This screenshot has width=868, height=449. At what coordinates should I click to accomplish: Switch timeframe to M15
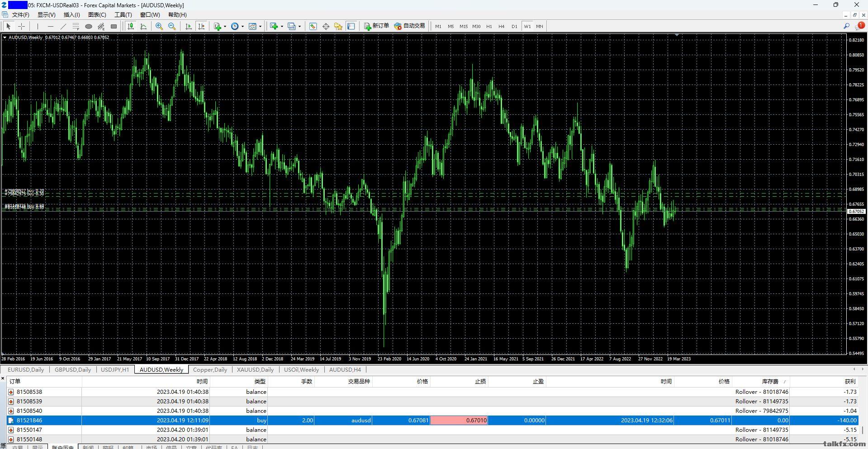click(464, 26)
